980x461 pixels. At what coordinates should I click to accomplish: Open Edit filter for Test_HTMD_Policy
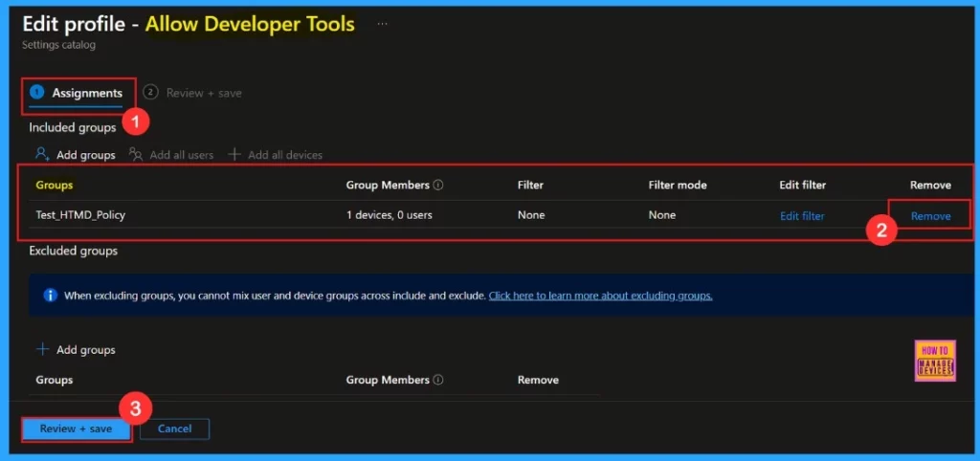pos(802,216)
